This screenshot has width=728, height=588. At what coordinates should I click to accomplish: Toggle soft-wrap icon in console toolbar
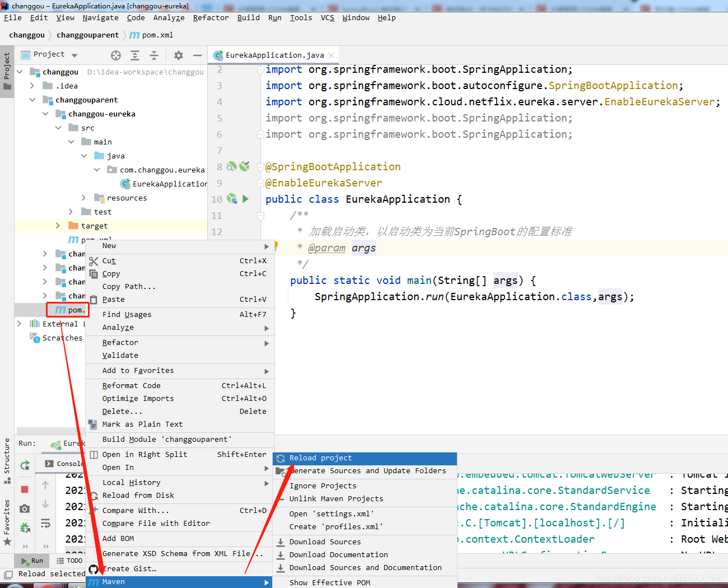[x=45, y=524]
